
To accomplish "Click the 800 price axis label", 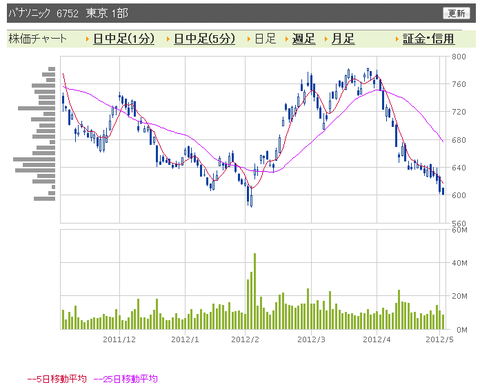I will click(459, 57).
